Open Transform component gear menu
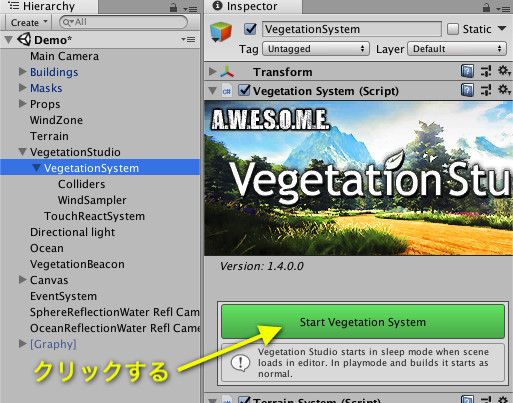 (x=504, y=71)
